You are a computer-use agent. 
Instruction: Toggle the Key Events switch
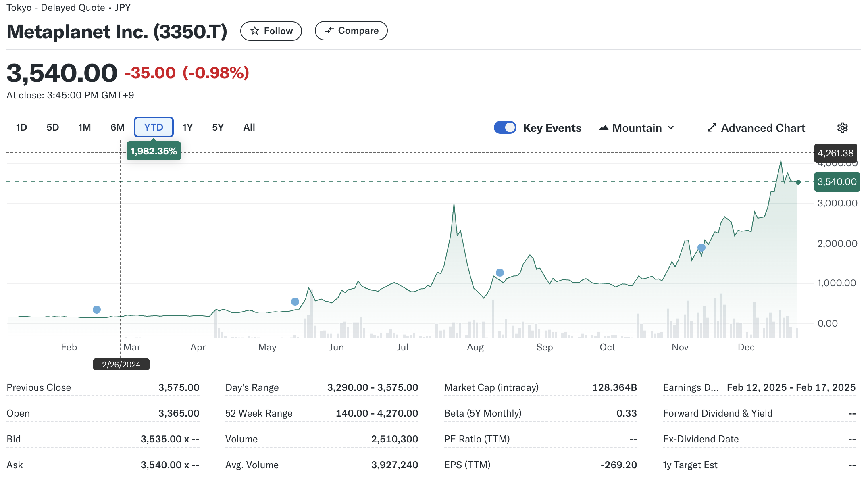pos(505,127)
